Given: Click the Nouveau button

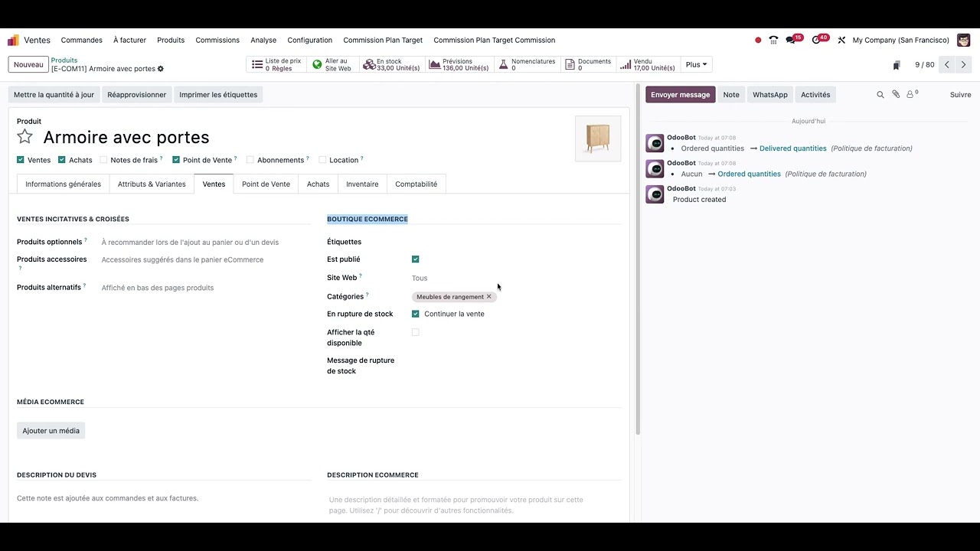Looking at the screenshot, I should [x=28, y=65].
